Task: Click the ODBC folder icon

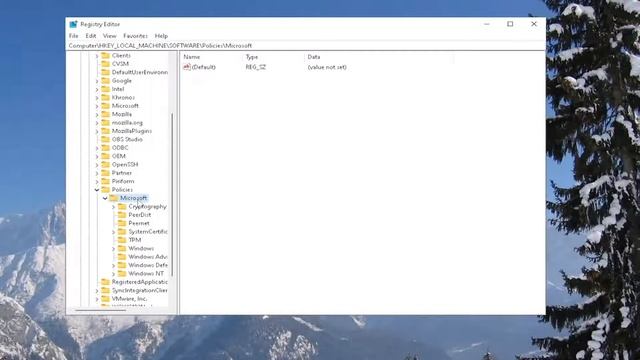Action: click(106, 148)
